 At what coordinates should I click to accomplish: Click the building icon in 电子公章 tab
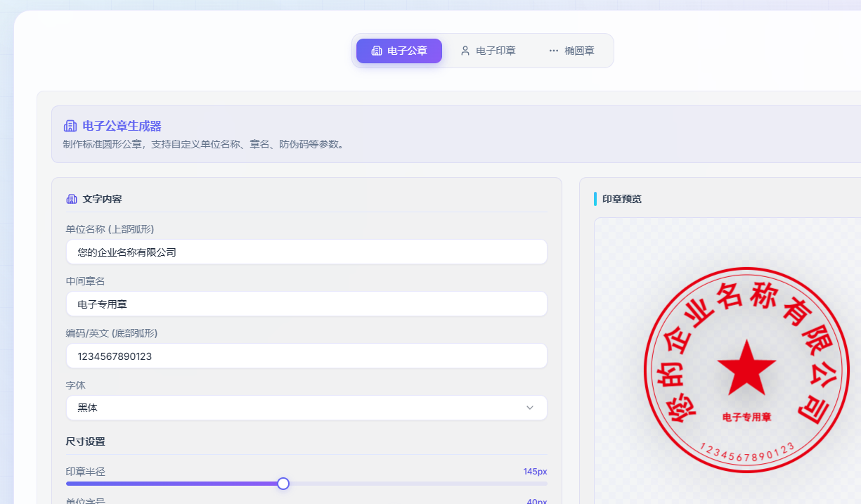coord(377,51)
